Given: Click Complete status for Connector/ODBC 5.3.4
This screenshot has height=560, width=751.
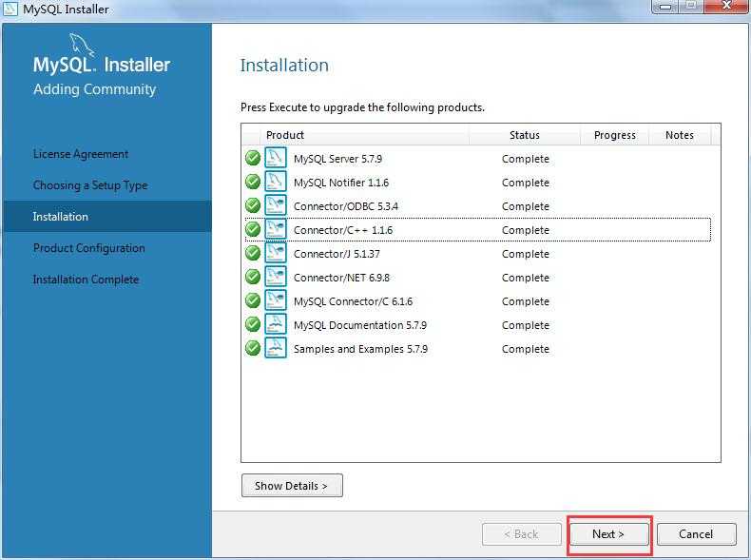Looking at the screenshot, I should pos(526,206).
